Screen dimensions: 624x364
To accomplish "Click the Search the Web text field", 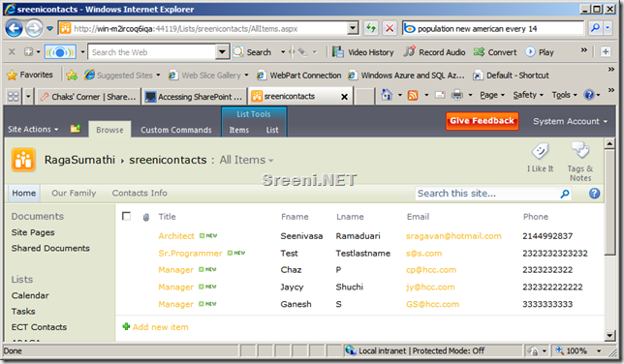I will (151, 52).
